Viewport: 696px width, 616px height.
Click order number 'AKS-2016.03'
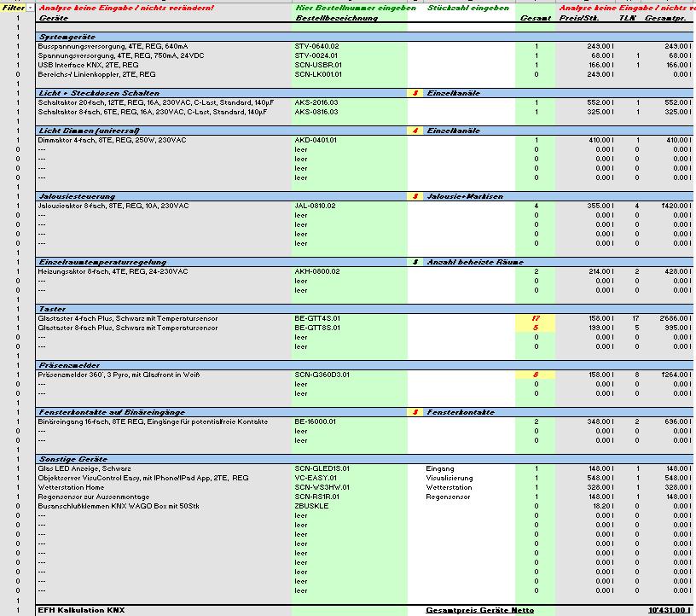(316, 102)
